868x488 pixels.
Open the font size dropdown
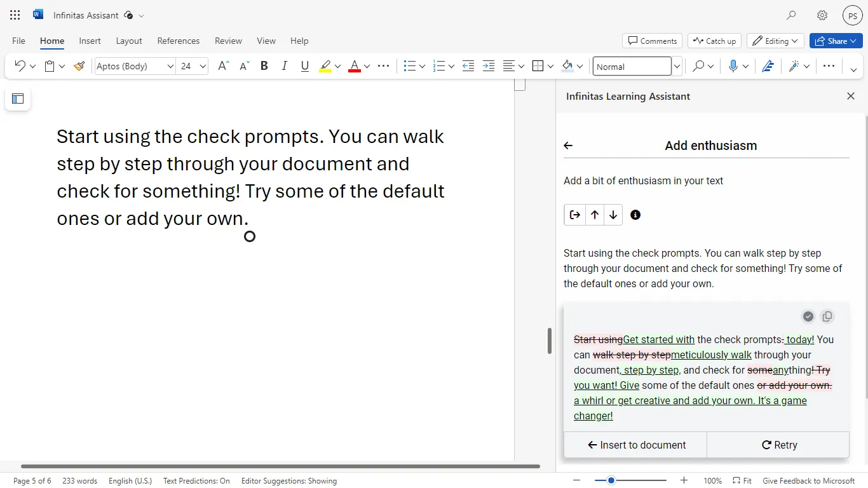click(x=203, y=66)
